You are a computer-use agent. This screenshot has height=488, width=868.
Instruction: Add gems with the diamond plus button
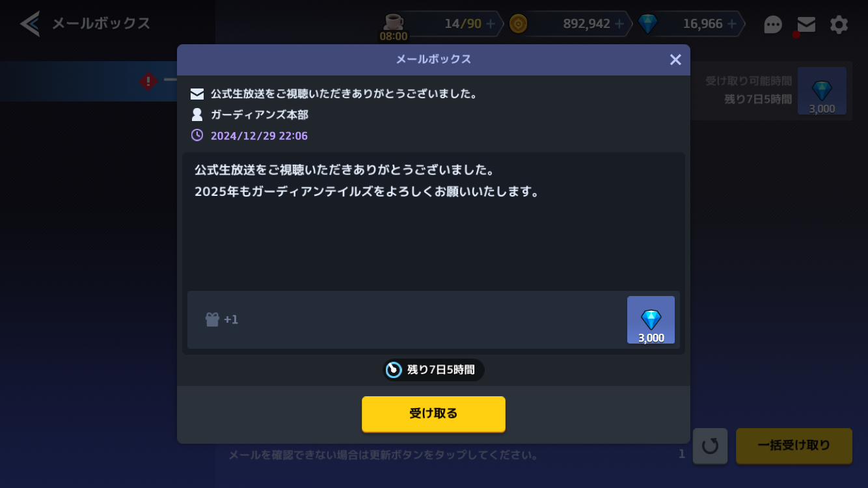[732, 24]
